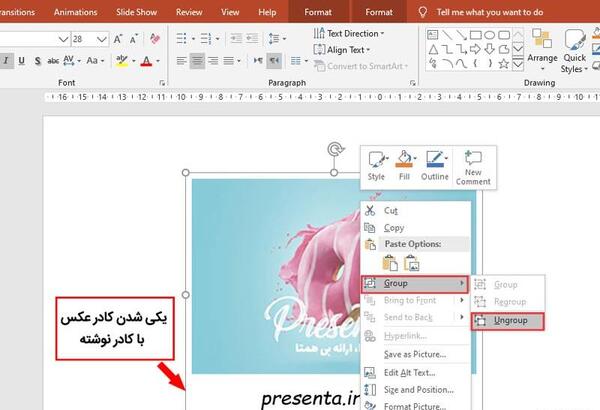Expand text highlight color options
600x410 pixels.
(134, 61)
